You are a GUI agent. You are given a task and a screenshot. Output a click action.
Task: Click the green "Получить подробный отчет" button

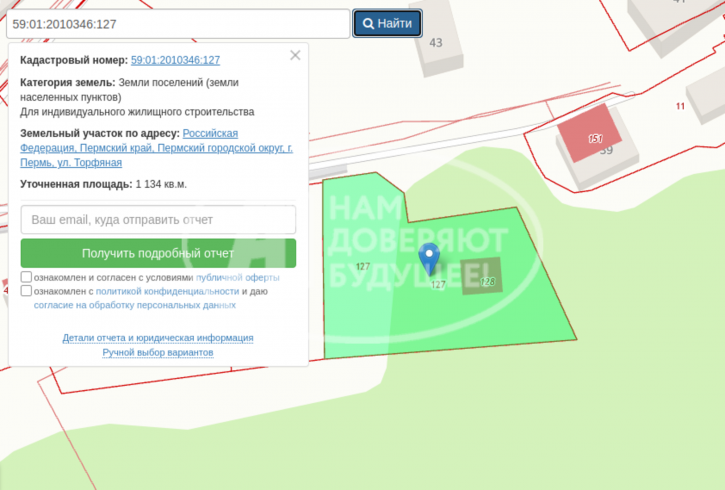click(158, 253)
